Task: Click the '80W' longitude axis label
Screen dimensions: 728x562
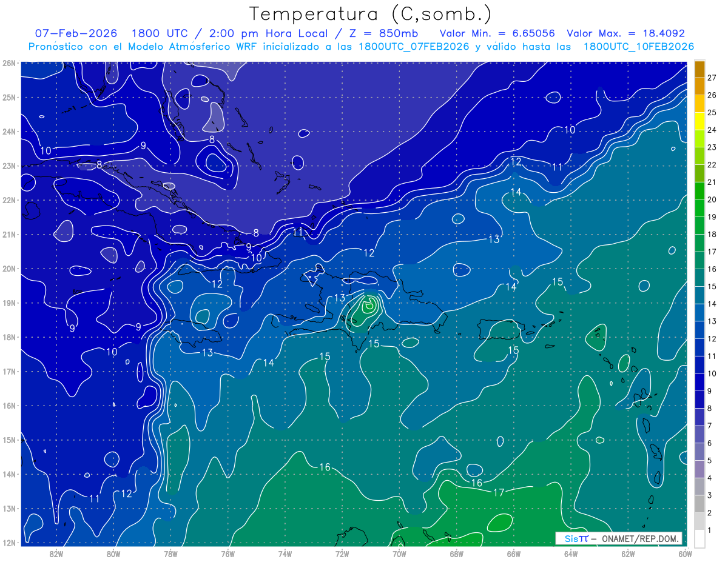Action: 113,554
